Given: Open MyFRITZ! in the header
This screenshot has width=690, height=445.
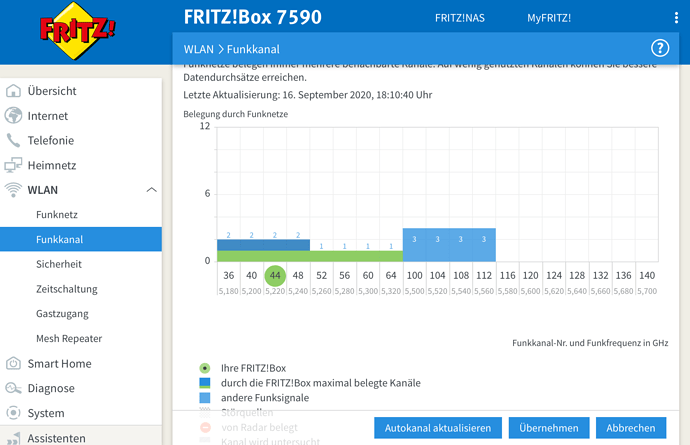Looking at the screenshot, I should [549, 18].
